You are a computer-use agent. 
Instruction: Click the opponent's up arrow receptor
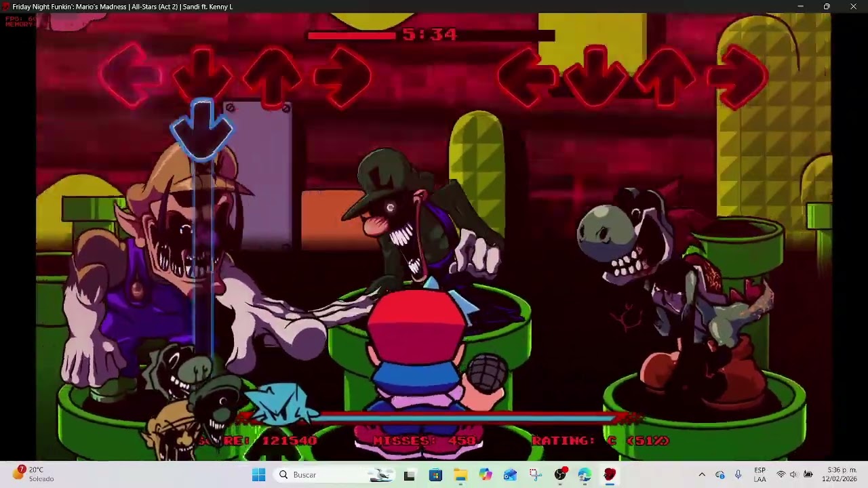(273, 76)
